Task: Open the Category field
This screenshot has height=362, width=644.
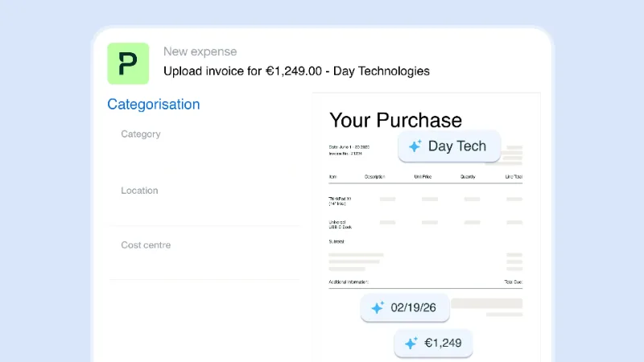Action: (204, 146)
